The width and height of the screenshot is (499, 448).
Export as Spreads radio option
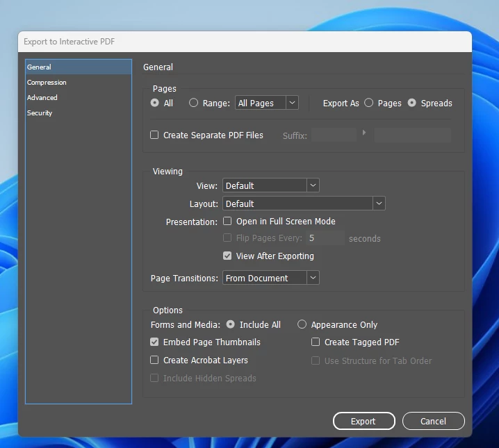[x=412, y=103]
